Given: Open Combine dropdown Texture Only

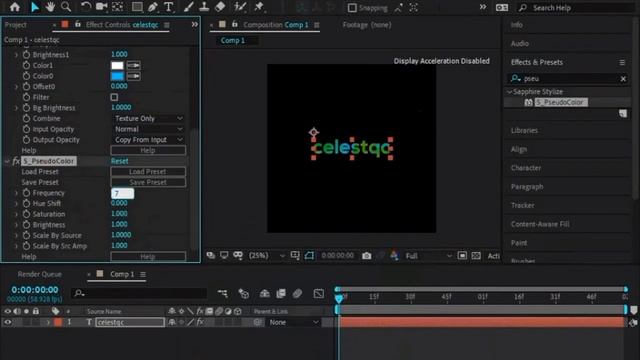Looking at the screenshot, I should [x=148, y=118].
